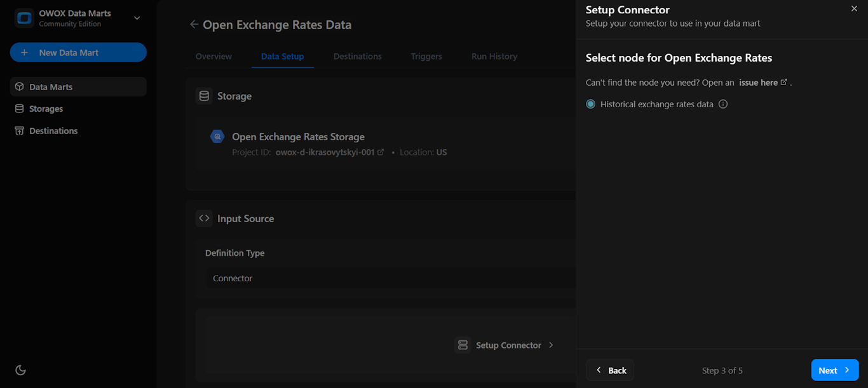The image size is (868, 388).
Task: Switch to the Triggers tab
Action: click(x=426, y=57)
